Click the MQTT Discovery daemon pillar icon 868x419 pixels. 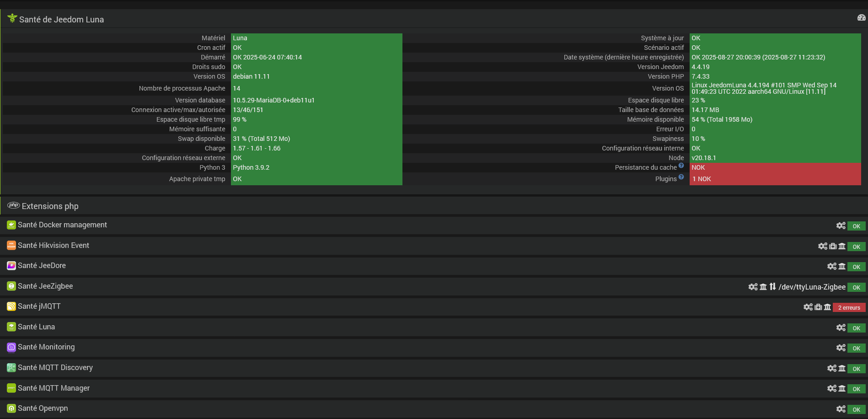[x=842, y=368]
